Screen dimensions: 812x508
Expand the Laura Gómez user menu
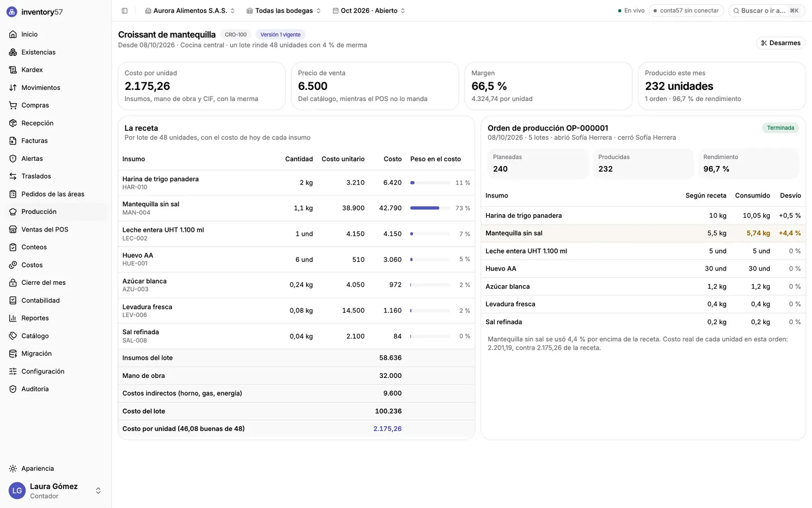[55, 491]
